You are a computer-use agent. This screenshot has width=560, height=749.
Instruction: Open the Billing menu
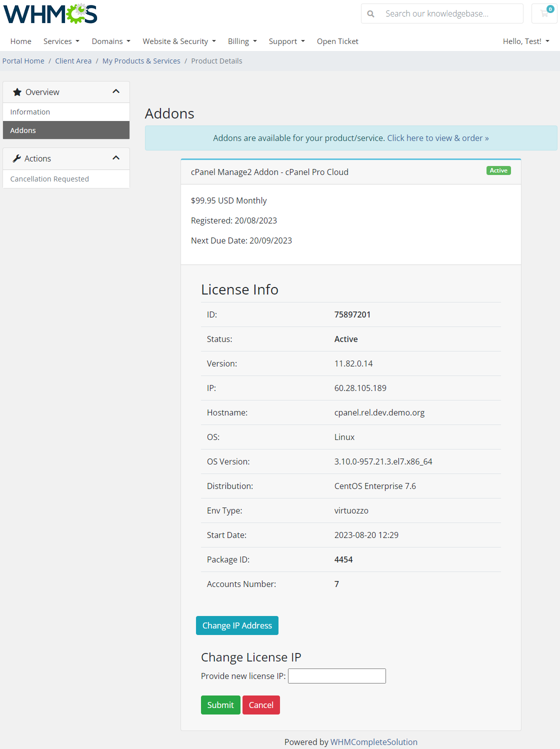(242, 41)
